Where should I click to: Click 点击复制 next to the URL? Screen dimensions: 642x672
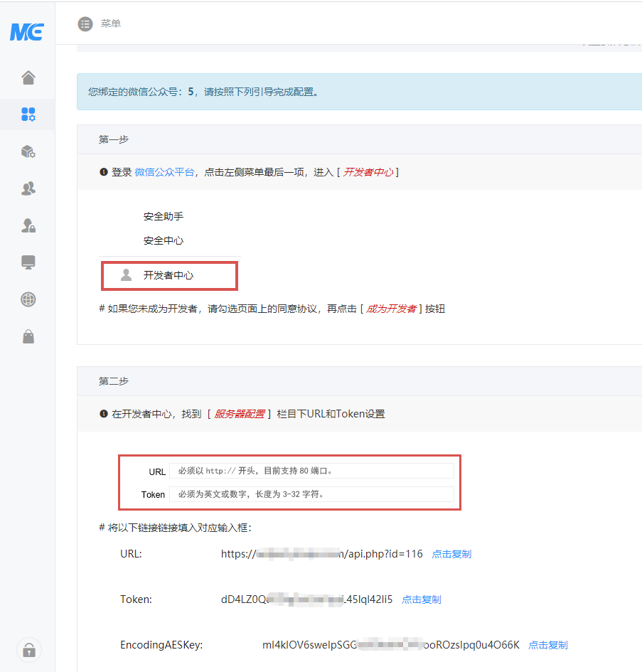(x=451, y=554)
